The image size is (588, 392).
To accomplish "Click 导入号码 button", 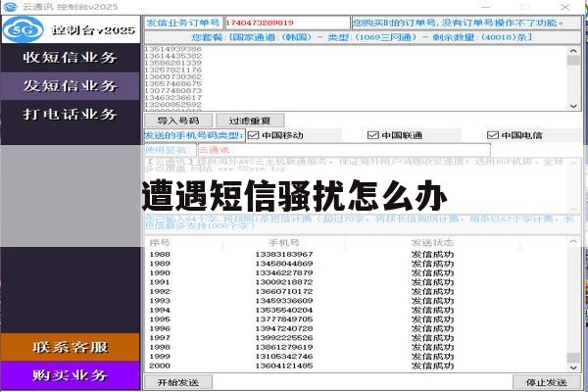I will [178, 121].
